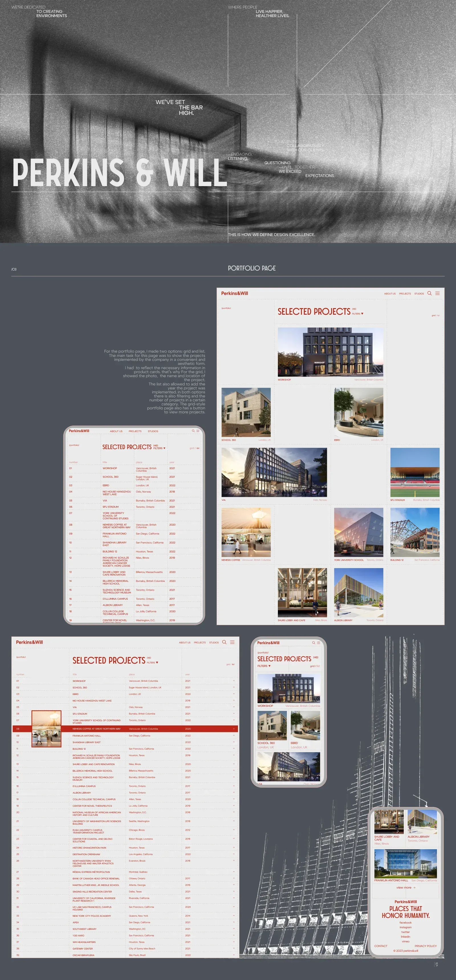Select NEW YORK CITY POLICE ACADEMY row

[x=125, y=916]
